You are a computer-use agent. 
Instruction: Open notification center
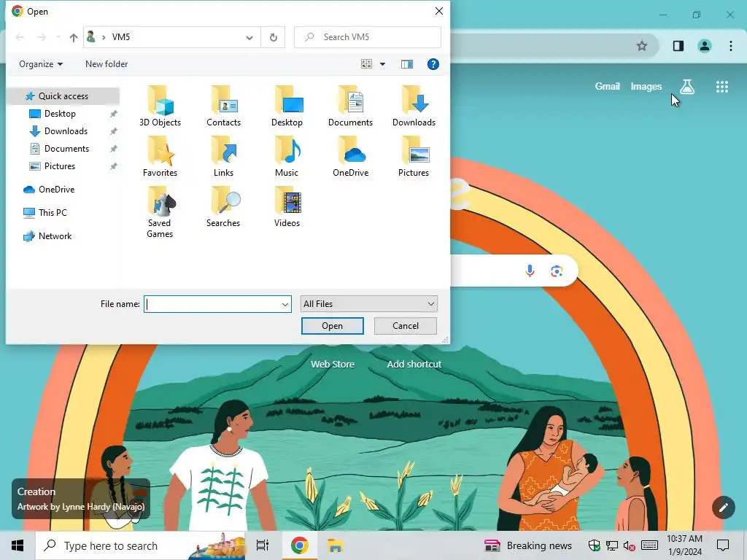[723, 545]
